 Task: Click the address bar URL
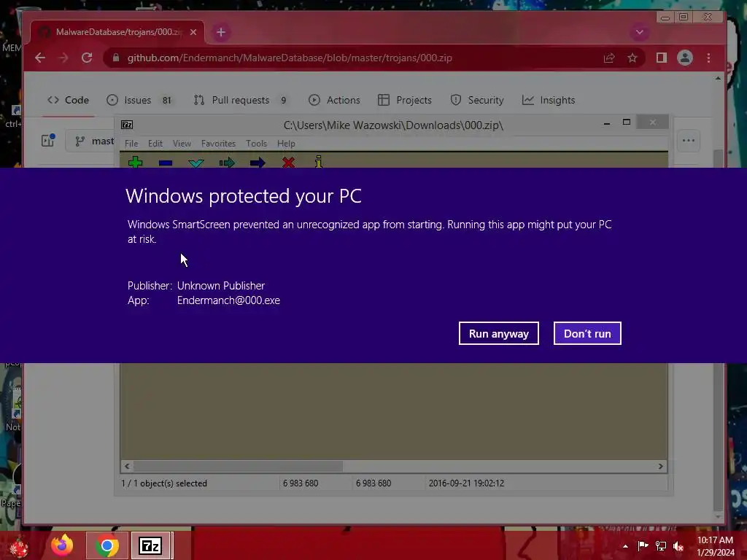point(290,58)
